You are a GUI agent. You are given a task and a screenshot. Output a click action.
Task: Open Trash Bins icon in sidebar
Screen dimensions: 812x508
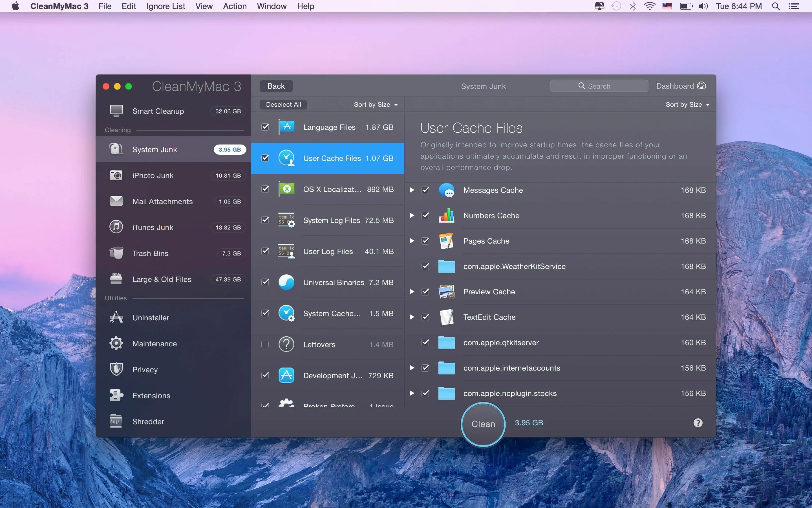[x=116, y=253]
